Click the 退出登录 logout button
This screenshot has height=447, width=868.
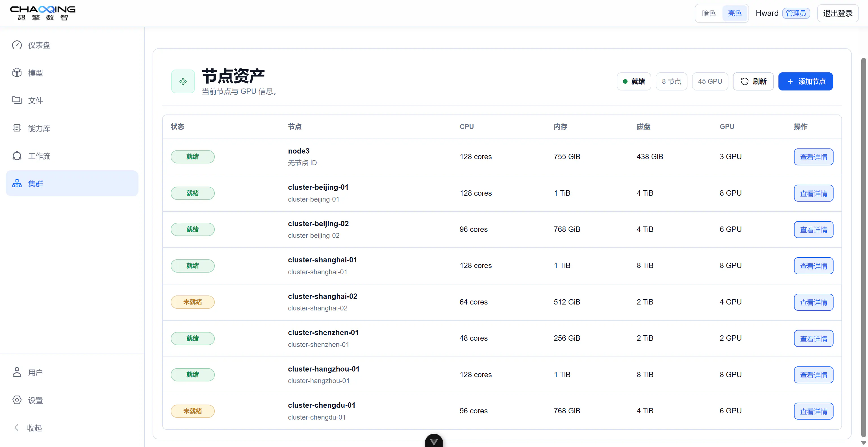tap(838, 13)
